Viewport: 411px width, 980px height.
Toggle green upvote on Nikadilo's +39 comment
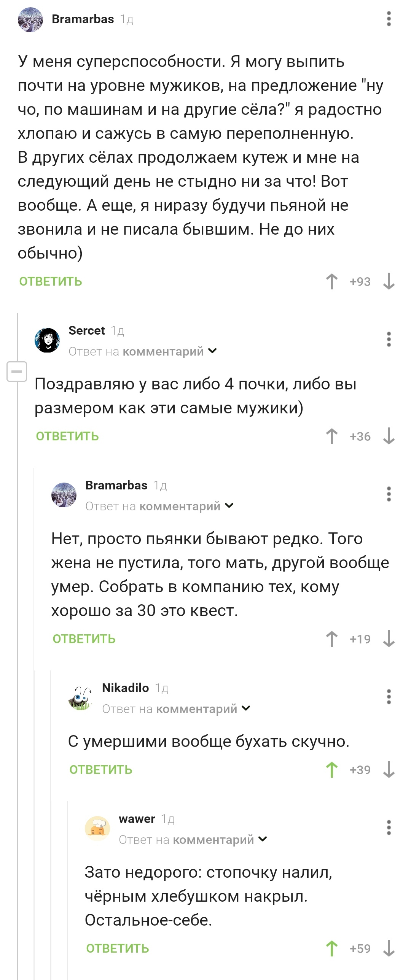331,770
